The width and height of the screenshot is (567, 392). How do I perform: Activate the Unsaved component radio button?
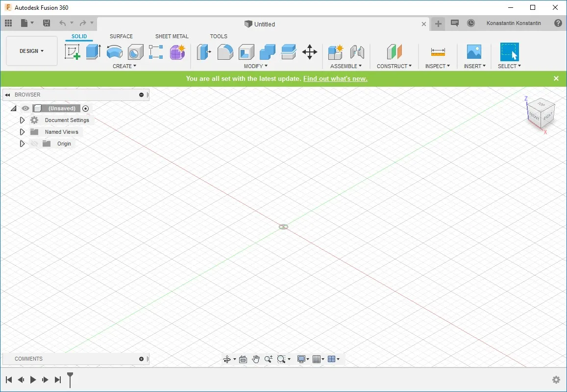86,108
